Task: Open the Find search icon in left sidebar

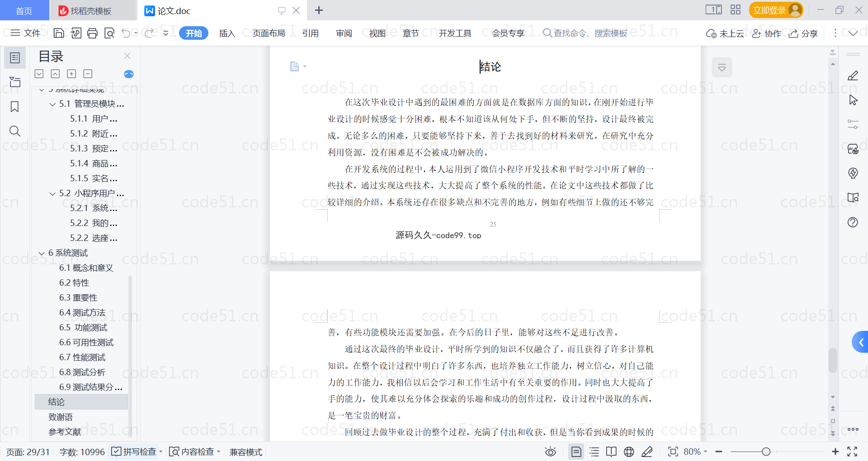Action: [x=15, y=131]
